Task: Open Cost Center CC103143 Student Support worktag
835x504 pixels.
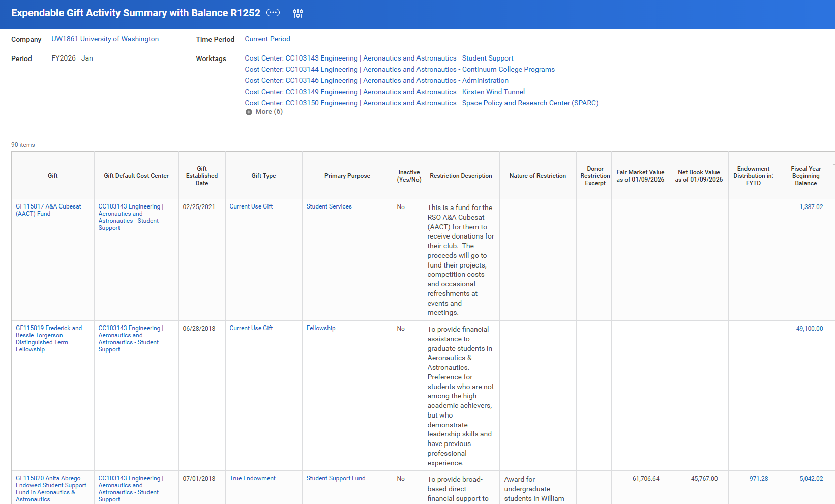Action: (x=379, y=58)
